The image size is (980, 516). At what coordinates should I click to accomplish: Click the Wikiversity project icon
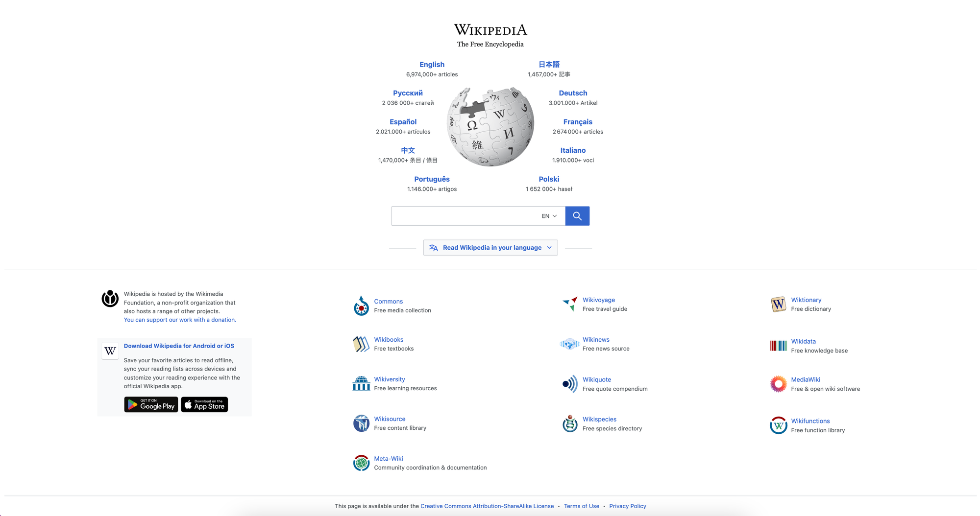pos(361,383)
